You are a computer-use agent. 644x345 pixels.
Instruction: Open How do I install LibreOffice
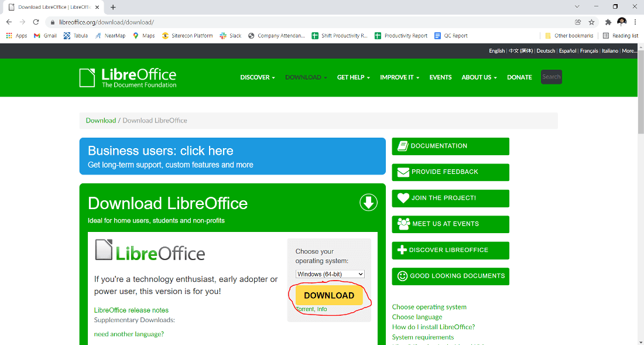click(433, 327)
